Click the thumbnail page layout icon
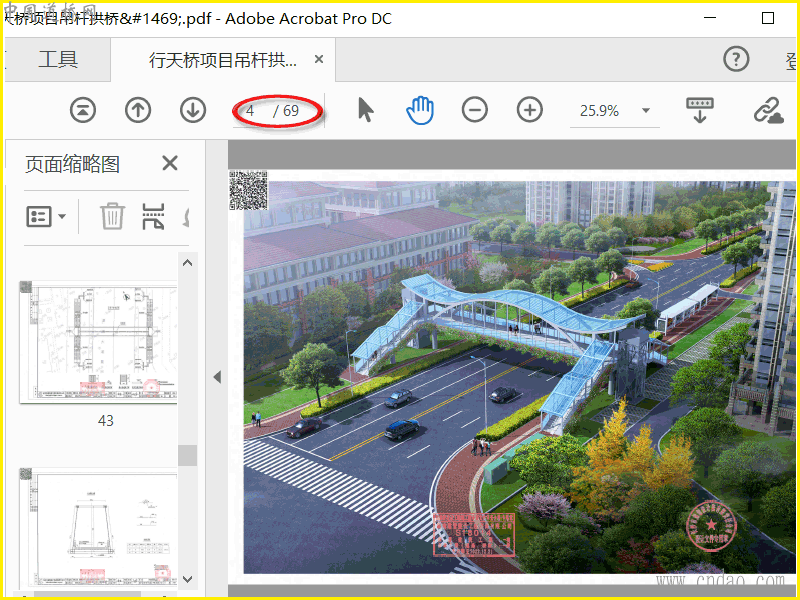Screen dimensions: 800x600 (x=153, y=216)
